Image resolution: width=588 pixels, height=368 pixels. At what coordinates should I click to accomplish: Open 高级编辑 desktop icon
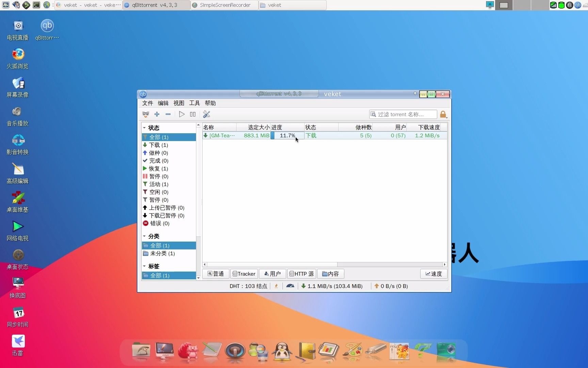18,173
